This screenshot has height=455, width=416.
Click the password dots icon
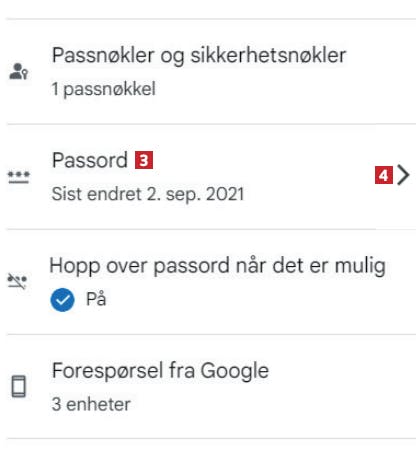(x=19, y=177)
